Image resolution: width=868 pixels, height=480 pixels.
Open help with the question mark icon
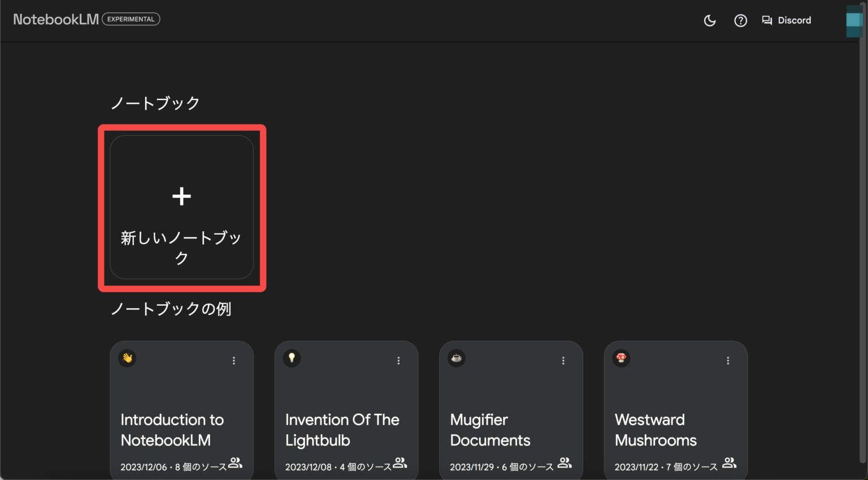tap(740, 20)
